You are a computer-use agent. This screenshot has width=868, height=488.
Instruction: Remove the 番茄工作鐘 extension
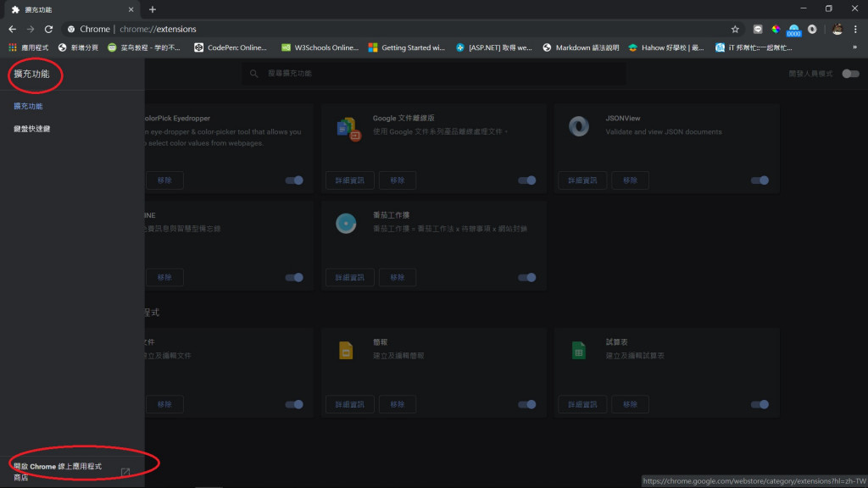(x=398, y=278)
